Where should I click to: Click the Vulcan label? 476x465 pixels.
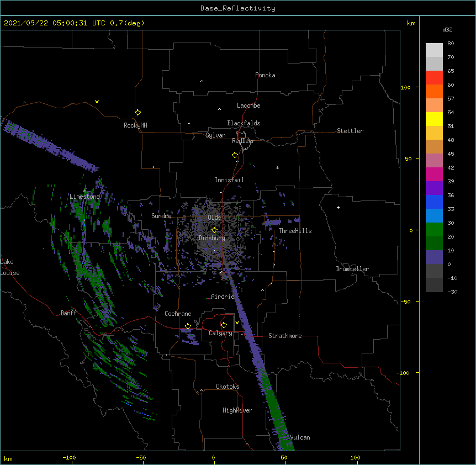[x=300, y=437]
